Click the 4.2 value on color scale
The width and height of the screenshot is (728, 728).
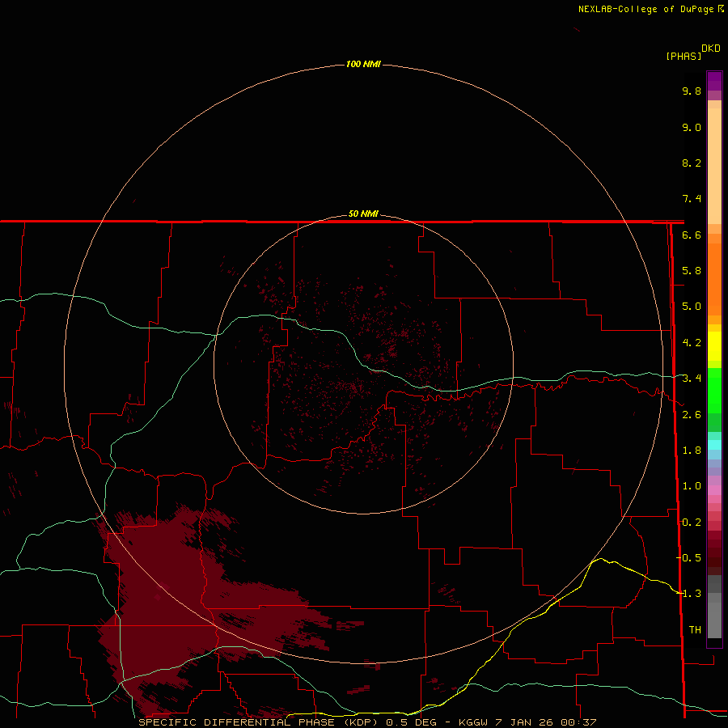(692, 343)
